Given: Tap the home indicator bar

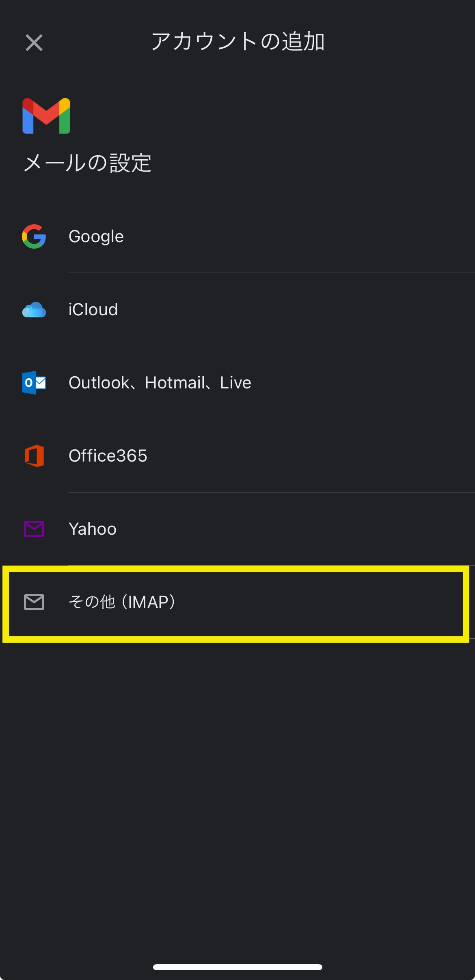Looking at the screenshot, I should click(237, 967).
